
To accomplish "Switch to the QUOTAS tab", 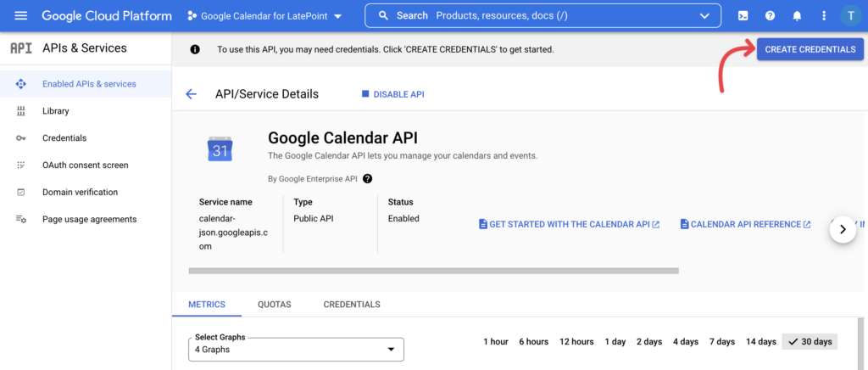I will [274, 305].
